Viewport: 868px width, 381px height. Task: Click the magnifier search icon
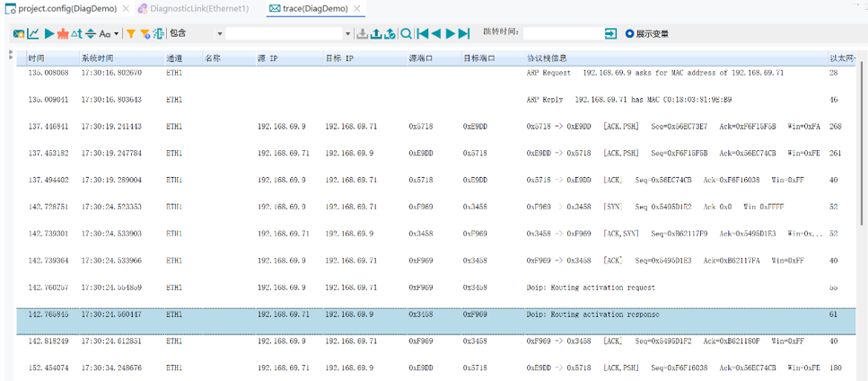coord(406,34)
